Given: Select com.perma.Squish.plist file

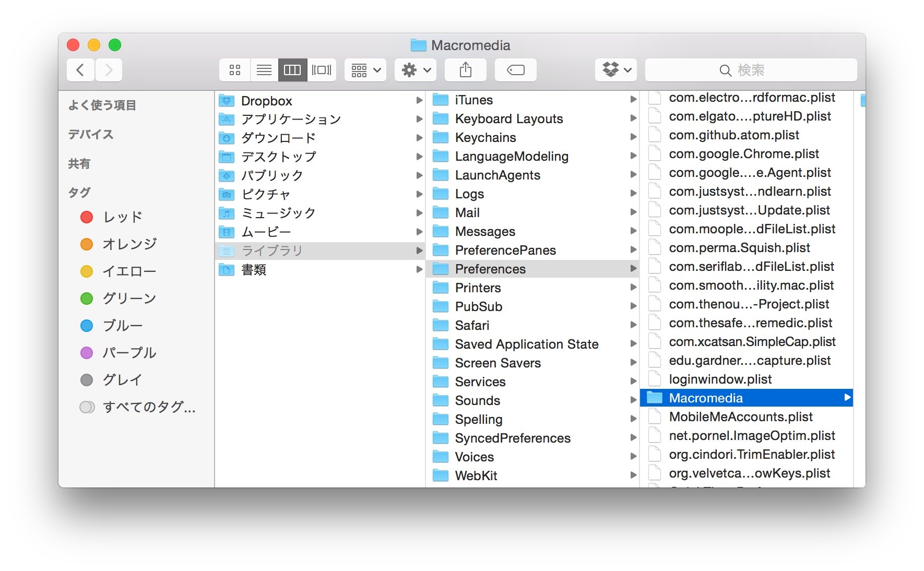Looking at the screenshot, I should point(747,248).
